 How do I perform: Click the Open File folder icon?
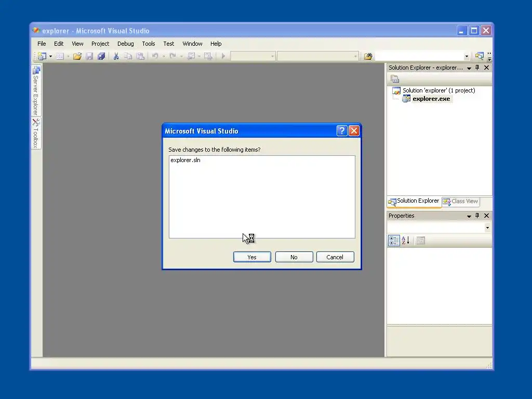(x=77, y=56)
